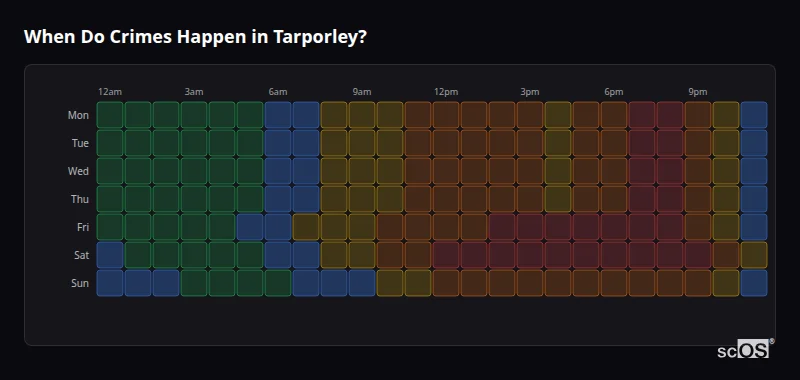Click the "Sun" row label
The image size is (800, 380).
[x=80, y=283]
